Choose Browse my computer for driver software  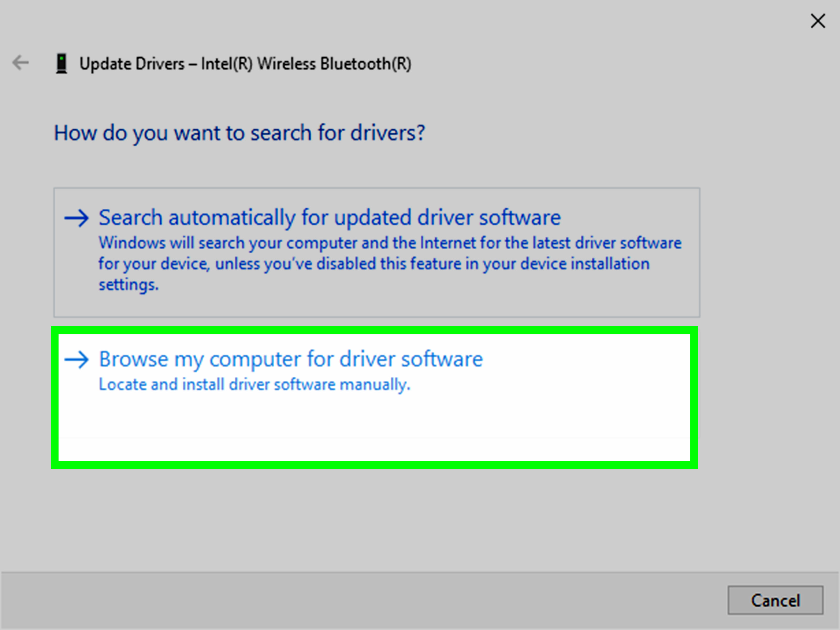(374, 398)
